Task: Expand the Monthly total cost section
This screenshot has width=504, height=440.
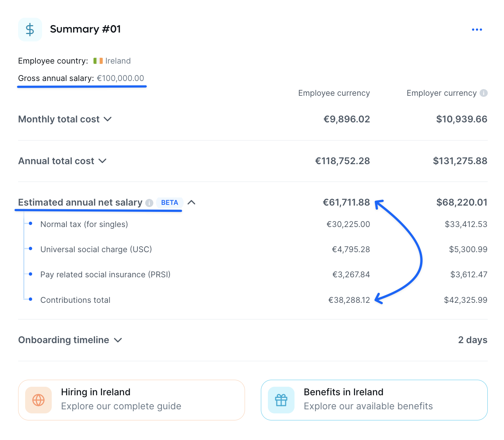Action: 108,119
